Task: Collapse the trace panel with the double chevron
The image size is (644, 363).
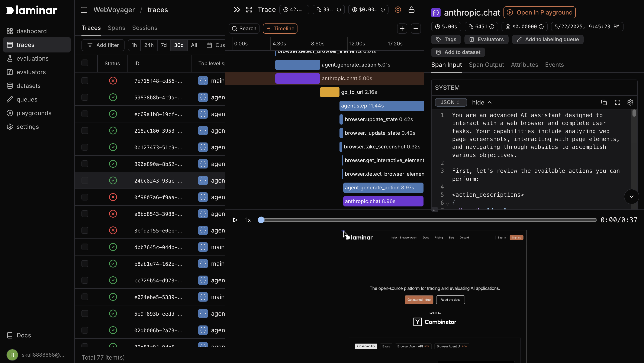Action: [236, 10]
